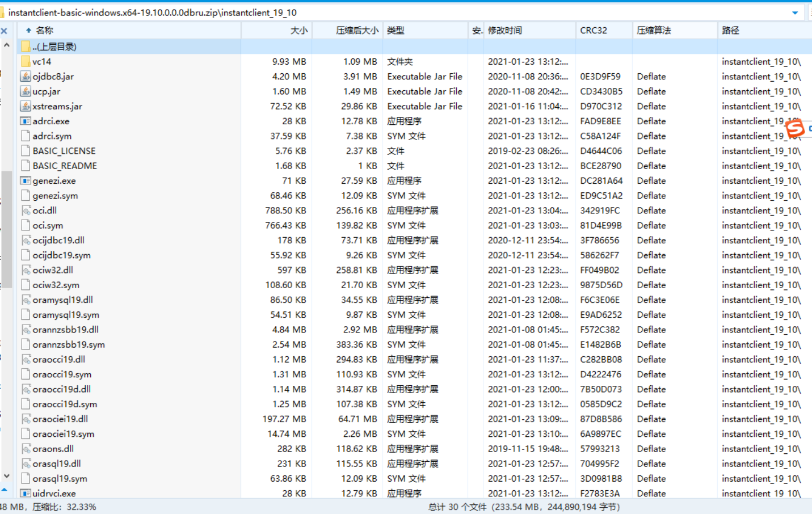This screenshot has width=812, height=514.
Task: Select the genezi.sym file icon
Action: tap(26, 195)
